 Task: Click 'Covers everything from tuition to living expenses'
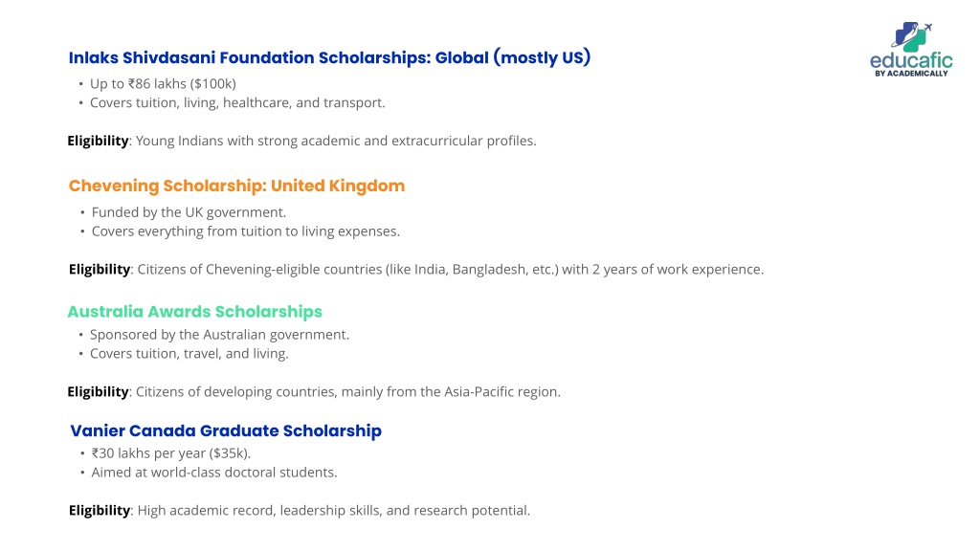(x=246, y=231)
